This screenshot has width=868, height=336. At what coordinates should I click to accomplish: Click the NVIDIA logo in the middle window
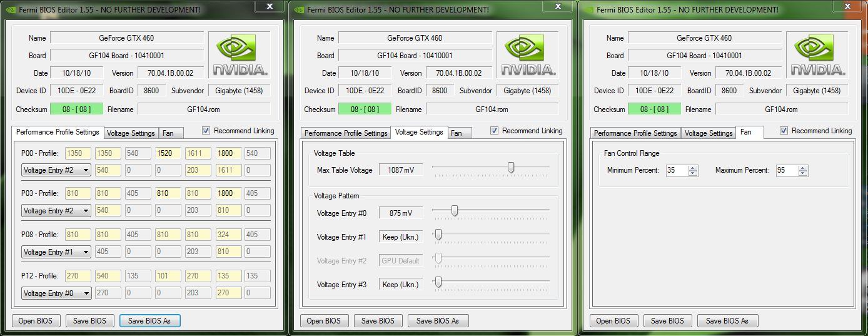[528, 56]
